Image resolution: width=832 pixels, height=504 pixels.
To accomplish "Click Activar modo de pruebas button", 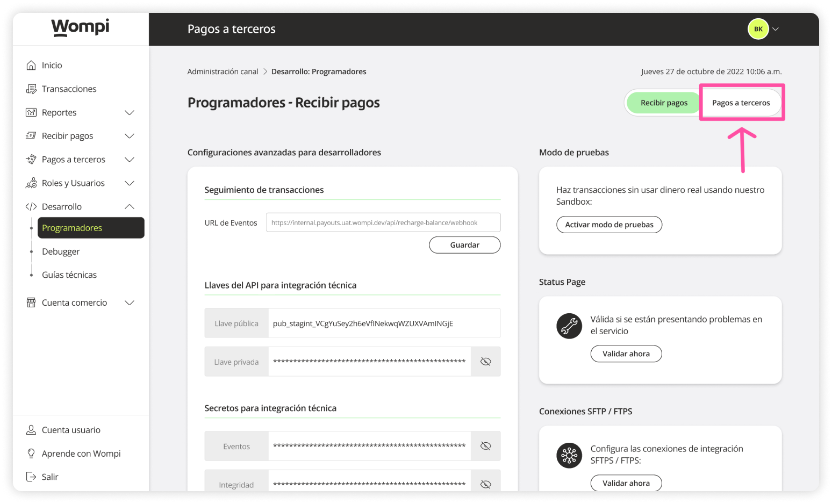I will point(609,225).
